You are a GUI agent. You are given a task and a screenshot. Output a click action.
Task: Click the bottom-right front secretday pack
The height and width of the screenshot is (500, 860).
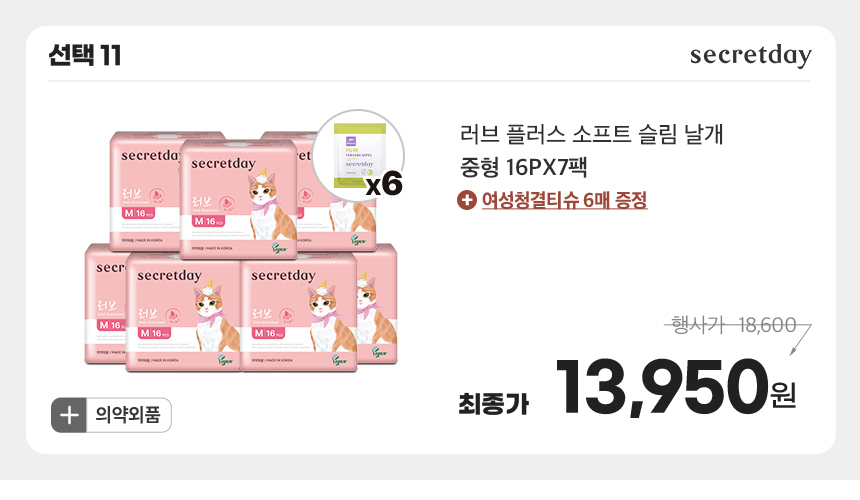(299, 312)
